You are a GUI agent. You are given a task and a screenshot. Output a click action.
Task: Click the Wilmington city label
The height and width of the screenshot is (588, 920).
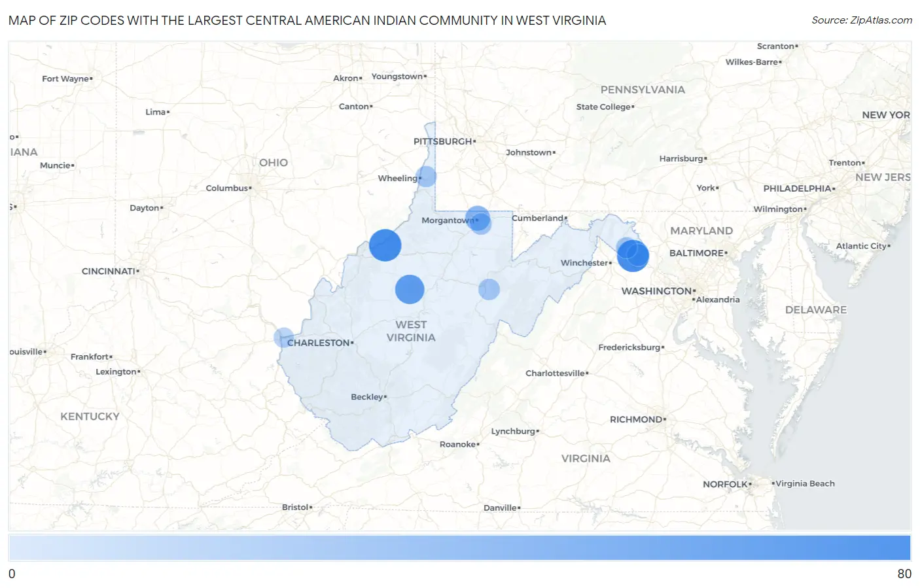778,209
